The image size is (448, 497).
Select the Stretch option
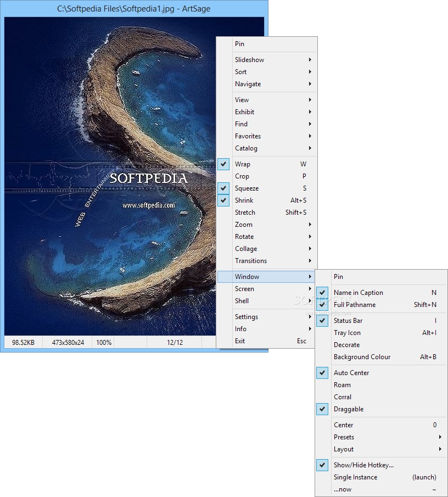(x=267, y=213)
